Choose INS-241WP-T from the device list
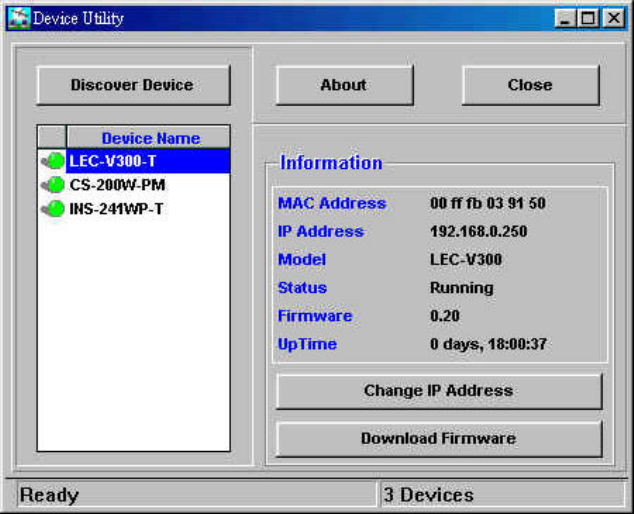This screenshot has height=514, width=634. [x=116, y=209]
